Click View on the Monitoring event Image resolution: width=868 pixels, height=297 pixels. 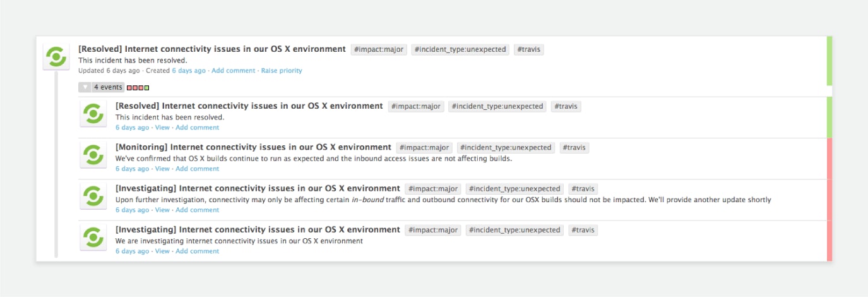click(x=162, y=169)
